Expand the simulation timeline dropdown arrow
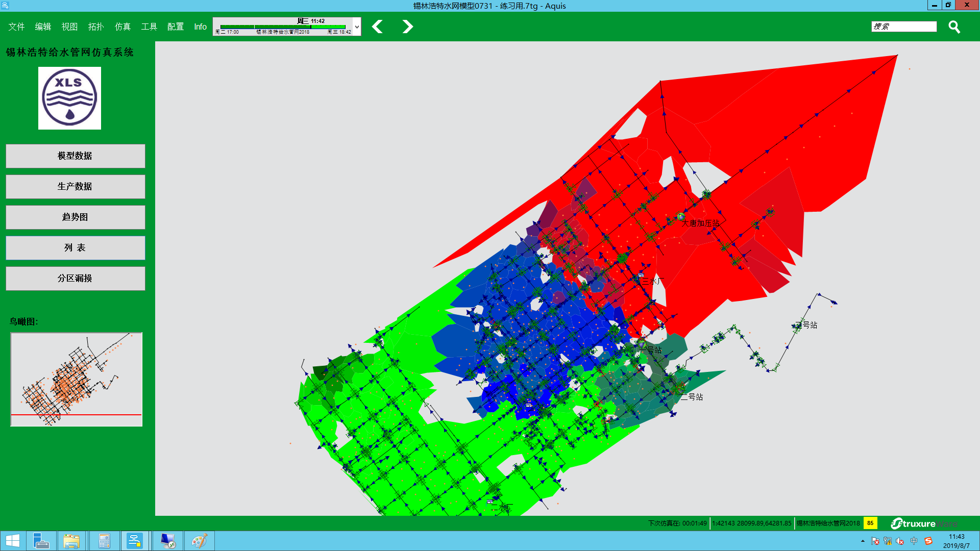Viewport: 980px width, 551px height. point(357,27)
